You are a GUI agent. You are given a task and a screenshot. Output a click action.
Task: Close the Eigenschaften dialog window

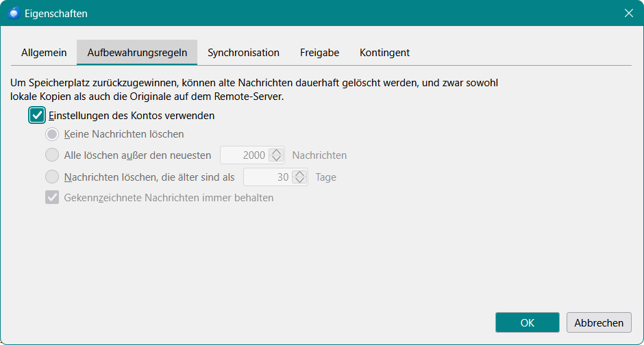(x=628, y=13)
